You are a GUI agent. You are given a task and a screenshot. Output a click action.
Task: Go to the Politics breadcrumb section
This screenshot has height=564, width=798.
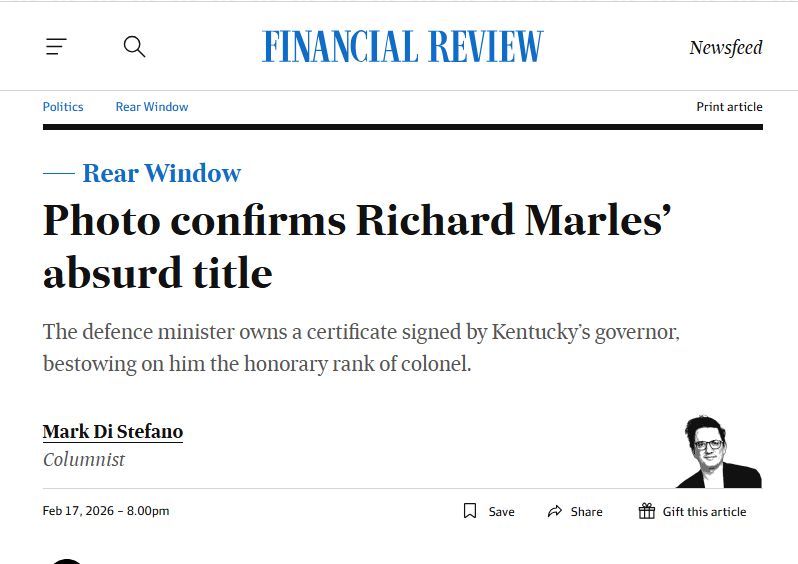pos(63,107)
